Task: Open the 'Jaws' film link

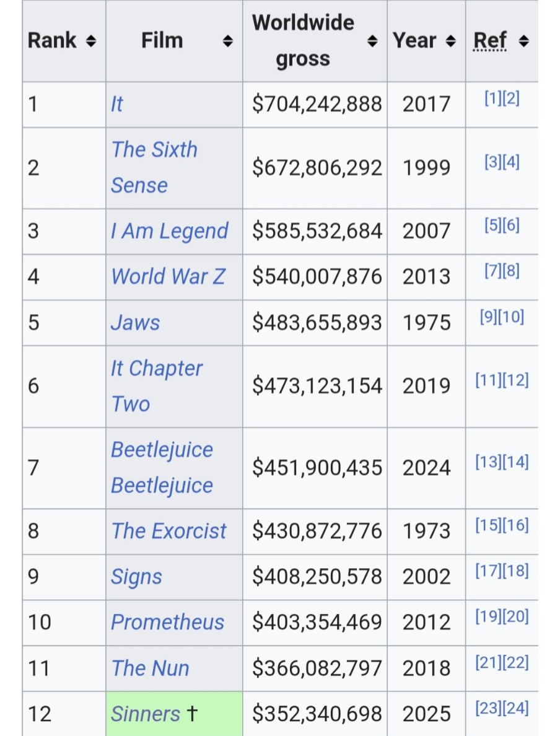Action: point(135,323)
